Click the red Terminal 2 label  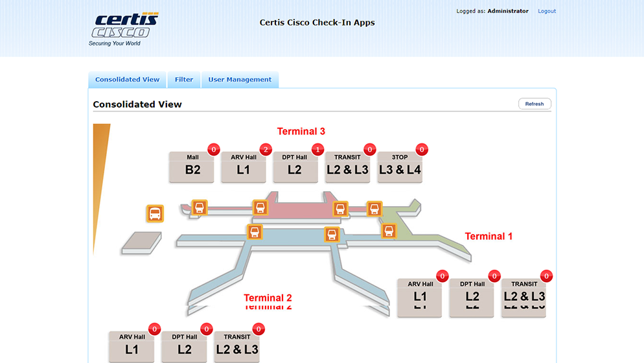pos(268,298)
